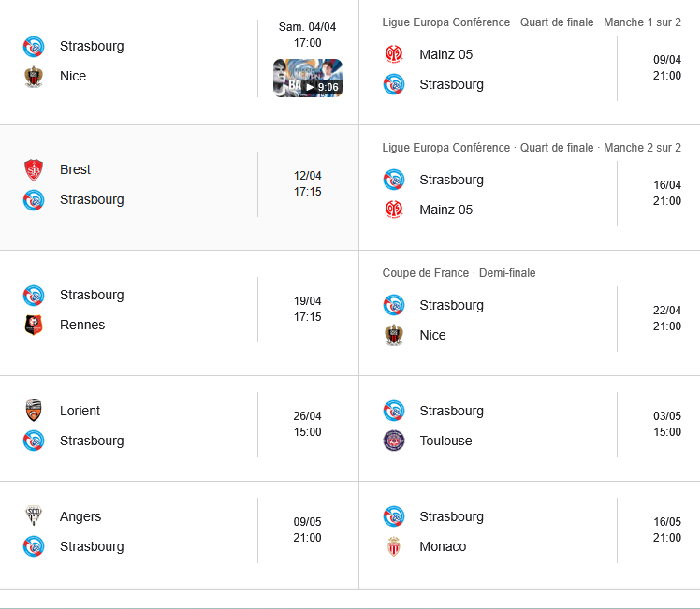The height and width of the screenshot is (609, 700).
Task: Click Nice crest in the Coupe de France semi-final
Action: click(394, 335)
